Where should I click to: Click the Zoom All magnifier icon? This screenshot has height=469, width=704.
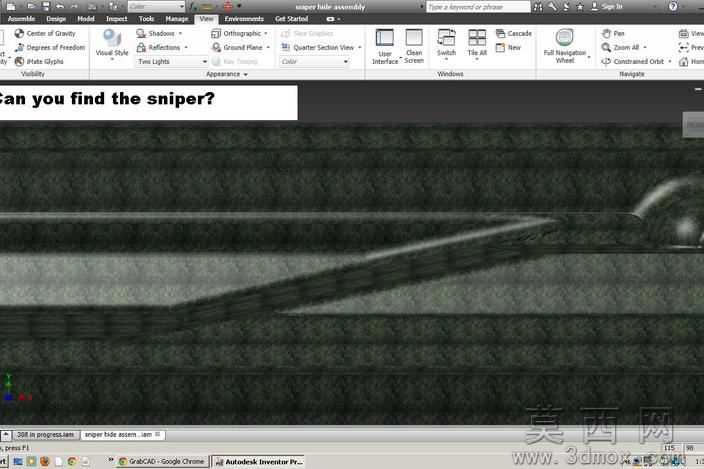[606, 47]
